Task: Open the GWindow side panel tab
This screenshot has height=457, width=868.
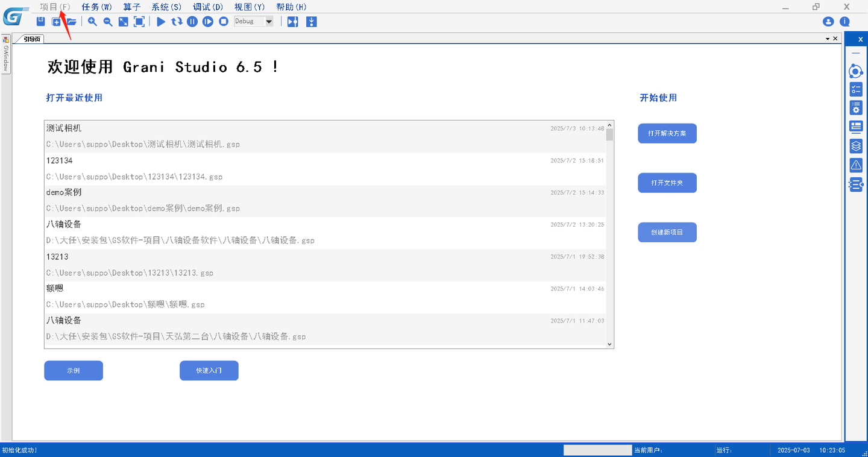Action: (x=6, y=58)
